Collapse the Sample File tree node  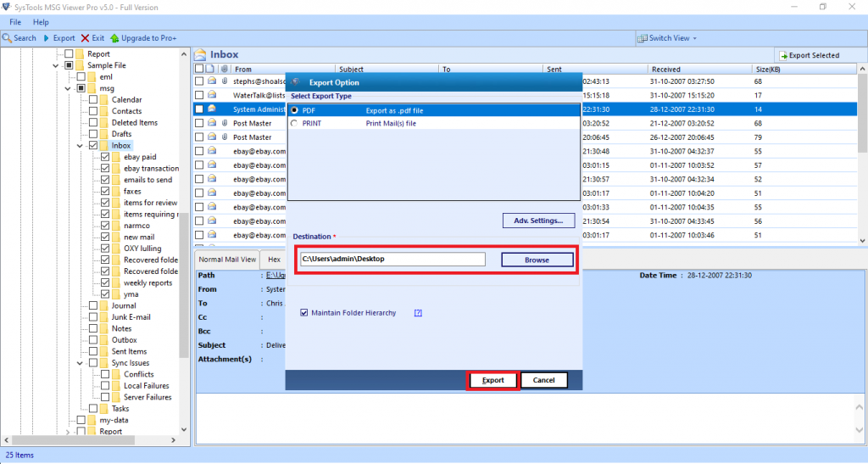coord(55,65)
